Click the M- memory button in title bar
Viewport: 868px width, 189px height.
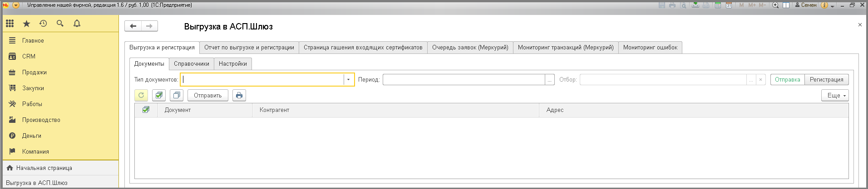click(763, 5)
